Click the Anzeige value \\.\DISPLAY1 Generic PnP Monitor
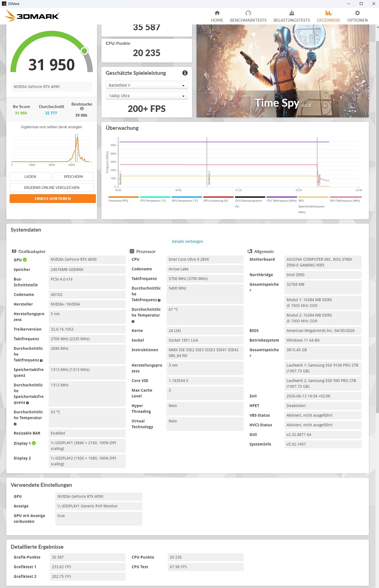 coord(99,506)
